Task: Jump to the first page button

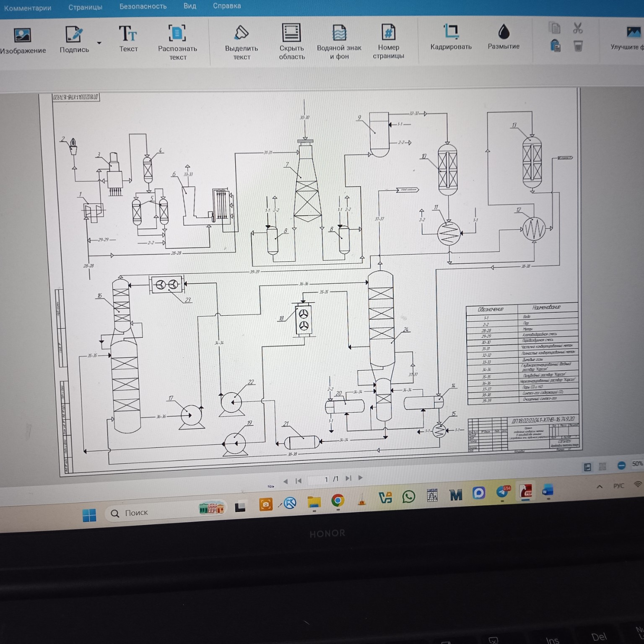Action: [x=299, y=481]
